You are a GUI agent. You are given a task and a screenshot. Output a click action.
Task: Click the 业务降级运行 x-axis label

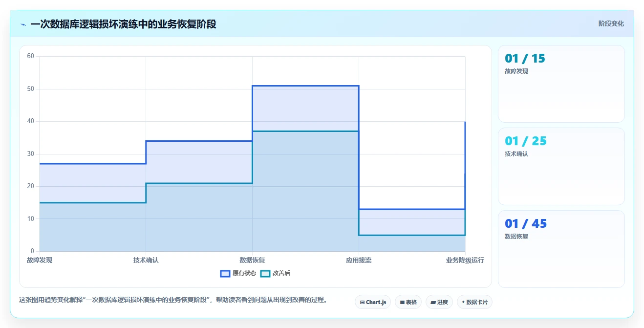pyautogui.click(x=465, y=260)
